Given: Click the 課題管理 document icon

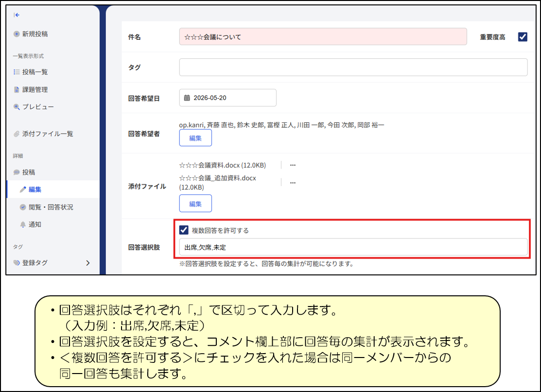Looking at the screenshot, I should click(16, 90).
